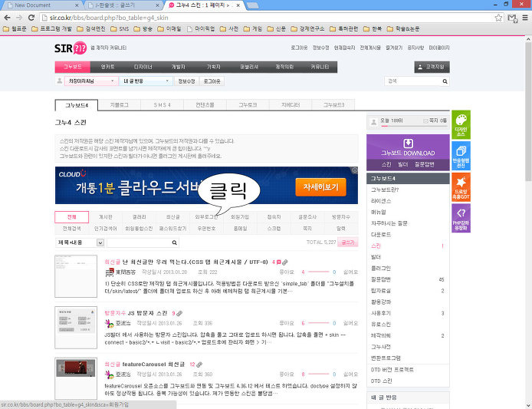
Task: Click the author icon of the JS 방문자 스킨 post
Action: point(110,323)
